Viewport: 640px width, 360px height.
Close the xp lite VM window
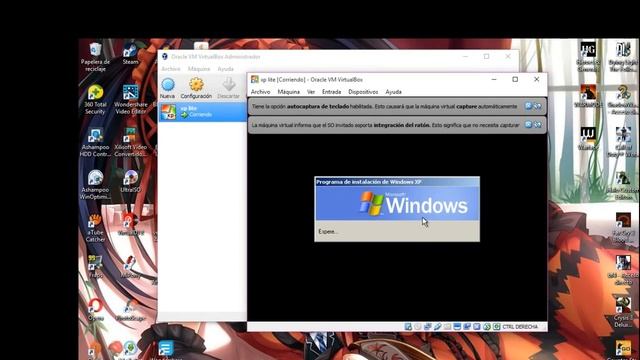536,79
